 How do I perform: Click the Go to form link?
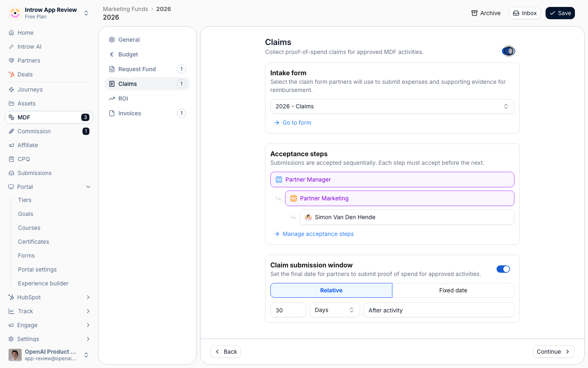click(293, 123)
